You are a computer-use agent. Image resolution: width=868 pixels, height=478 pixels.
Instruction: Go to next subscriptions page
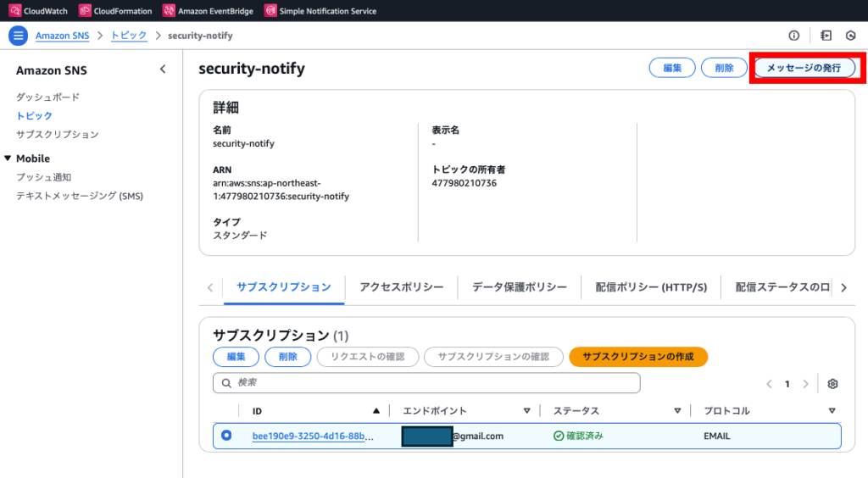click(806, 384)
